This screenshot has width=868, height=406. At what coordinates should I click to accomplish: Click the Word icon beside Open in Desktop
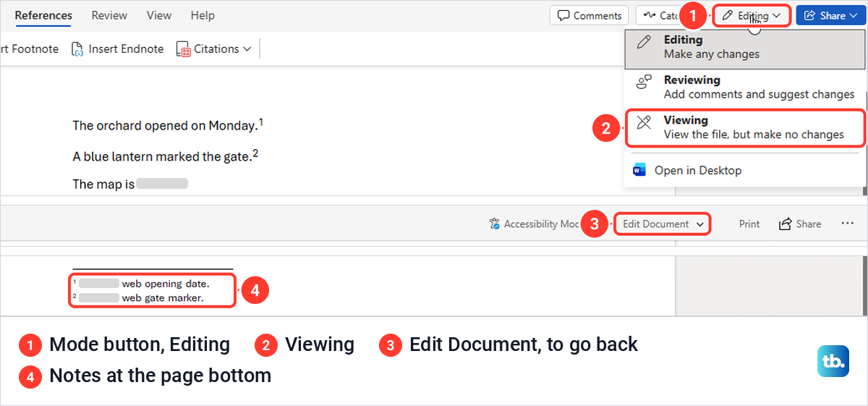639,171
